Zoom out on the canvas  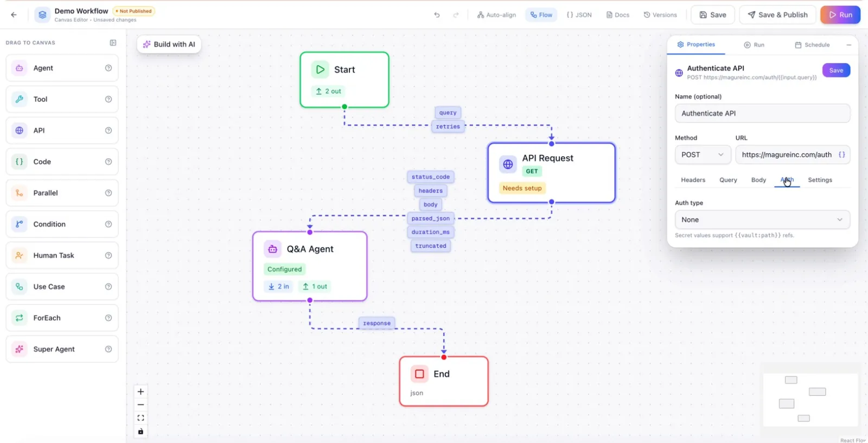pos(141,405)
